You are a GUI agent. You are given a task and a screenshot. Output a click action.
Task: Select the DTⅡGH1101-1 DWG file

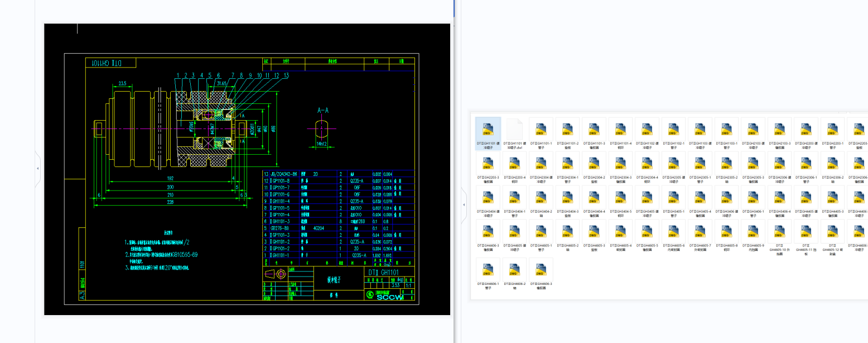click(x=541, y=134)
